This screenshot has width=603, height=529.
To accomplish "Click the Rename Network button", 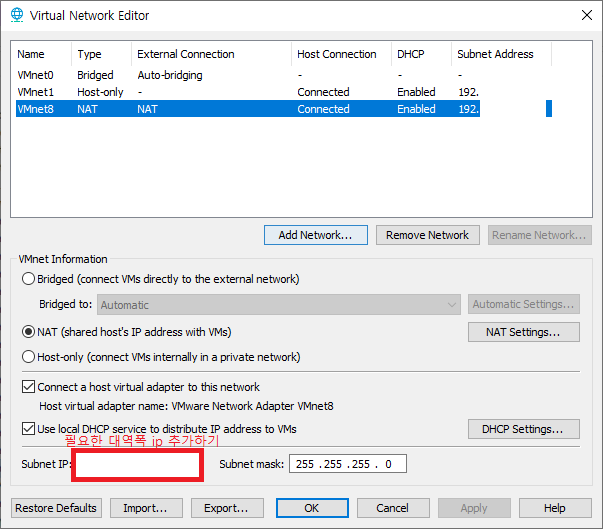I will (540, 235).
